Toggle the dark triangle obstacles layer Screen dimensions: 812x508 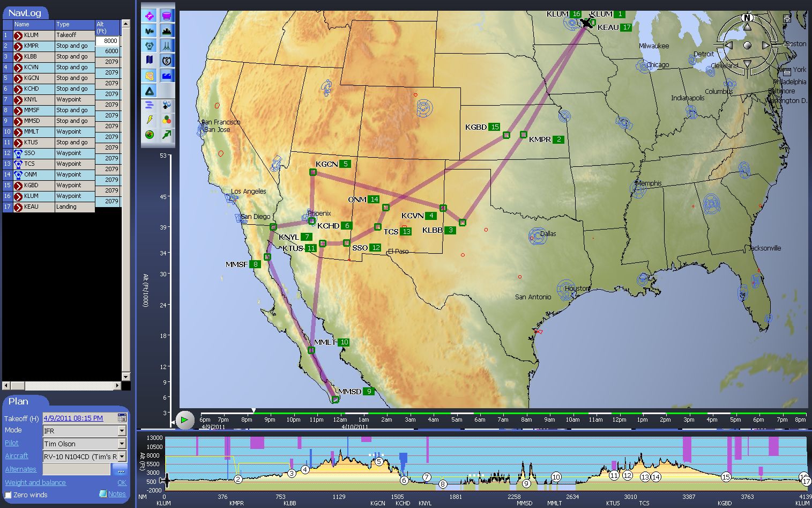pyautogui.click(x=150, y=91)
